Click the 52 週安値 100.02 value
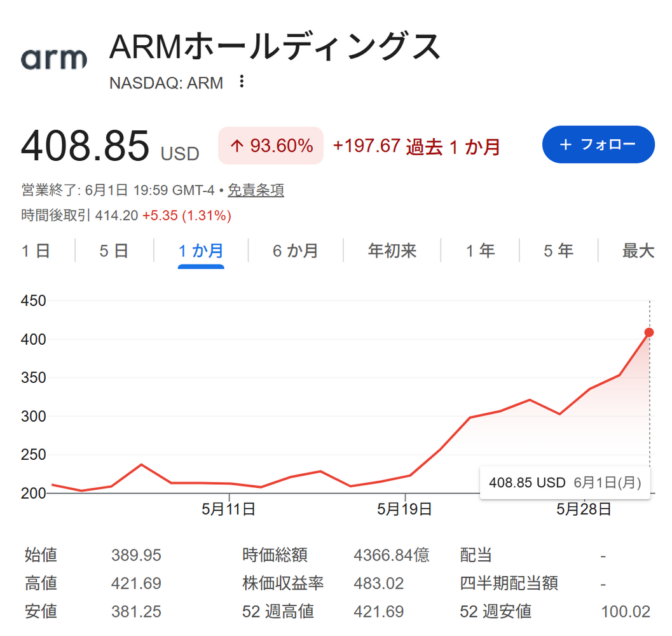672x636 pixels. point(626,612)
